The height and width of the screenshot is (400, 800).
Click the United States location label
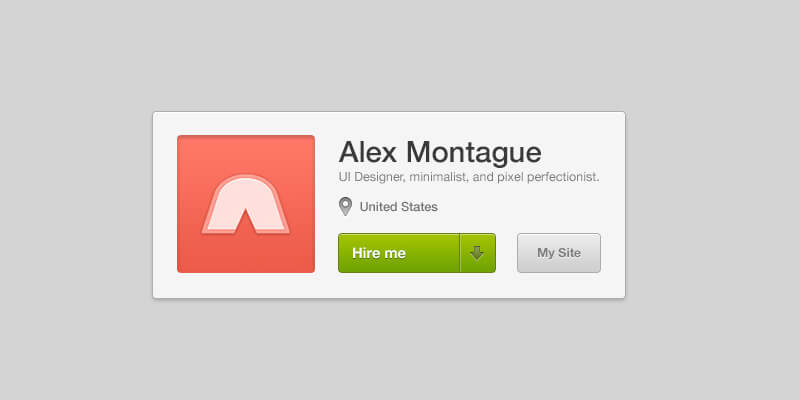pyautogui.click(x=398, y=207)
